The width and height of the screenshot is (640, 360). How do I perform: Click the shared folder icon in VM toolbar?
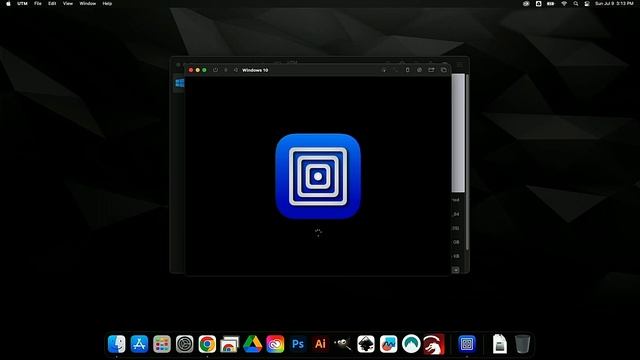click(x=431, y=70)
